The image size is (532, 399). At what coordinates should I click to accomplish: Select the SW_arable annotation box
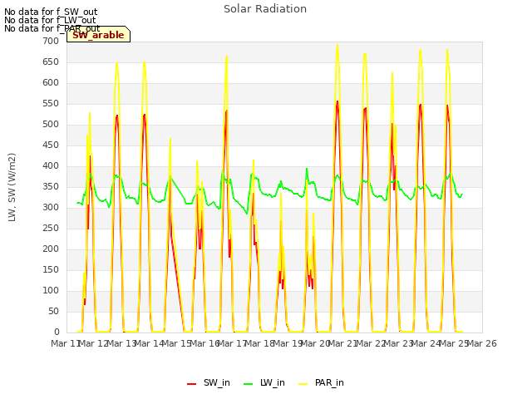[98, 35]
